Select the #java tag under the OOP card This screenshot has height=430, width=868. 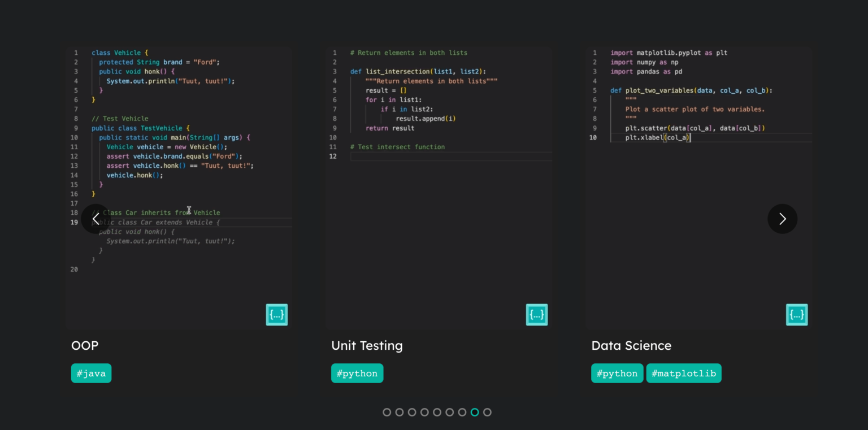click(x=91, y=373)
